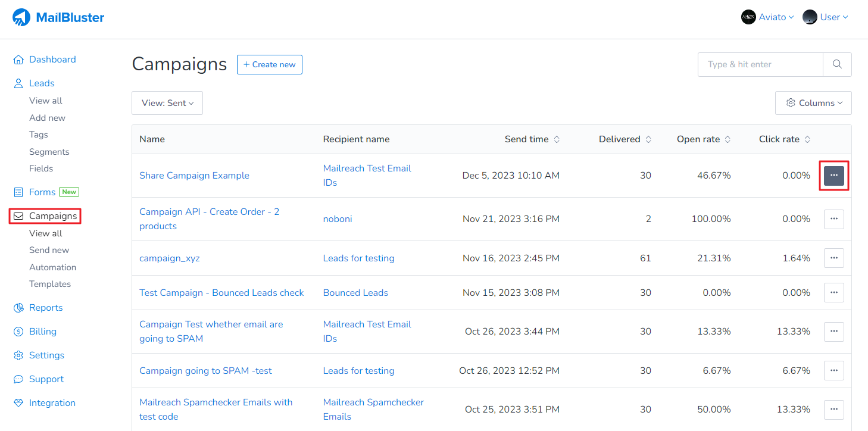This screenshot has height=431, width=868.
Task: Select Segments under Leads menu
Action: pyautogui.click(x=49, y=152)
